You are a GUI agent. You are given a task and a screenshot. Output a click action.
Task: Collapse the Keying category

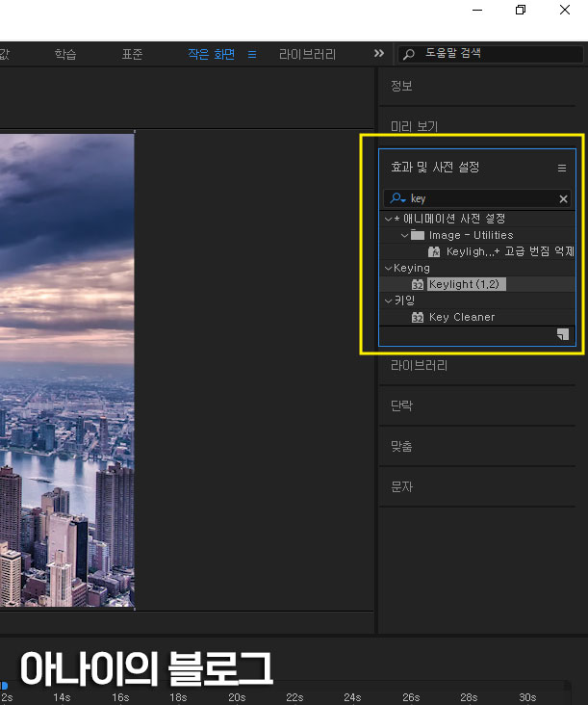coord(388,268)
